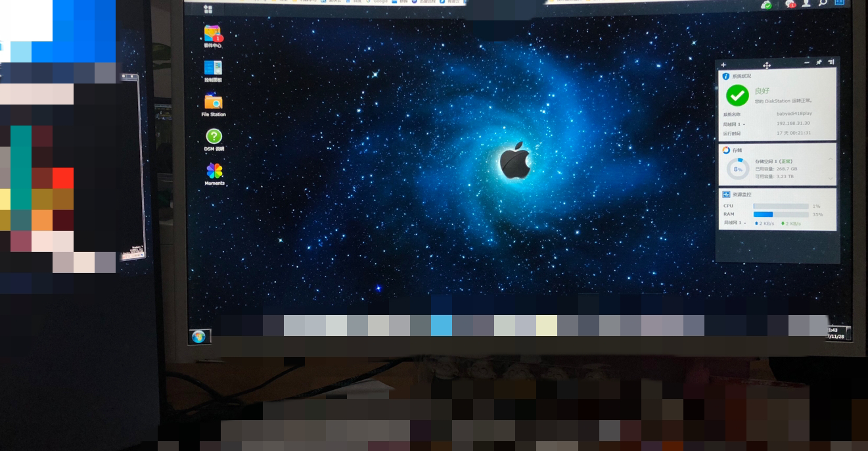Viewport: 868px width, 451px height.
Task: Open Control Panel desktop icon
Action: click(213, 68)
